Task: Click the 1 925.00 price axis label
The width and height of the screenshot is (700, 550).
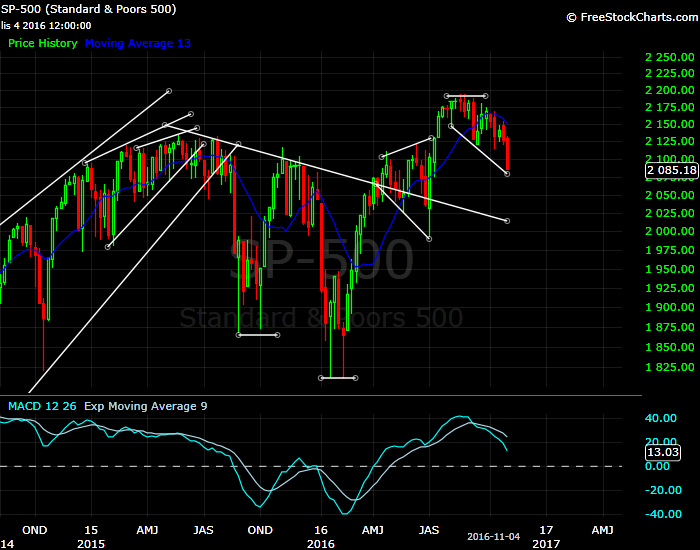Action: click(670, 288)
